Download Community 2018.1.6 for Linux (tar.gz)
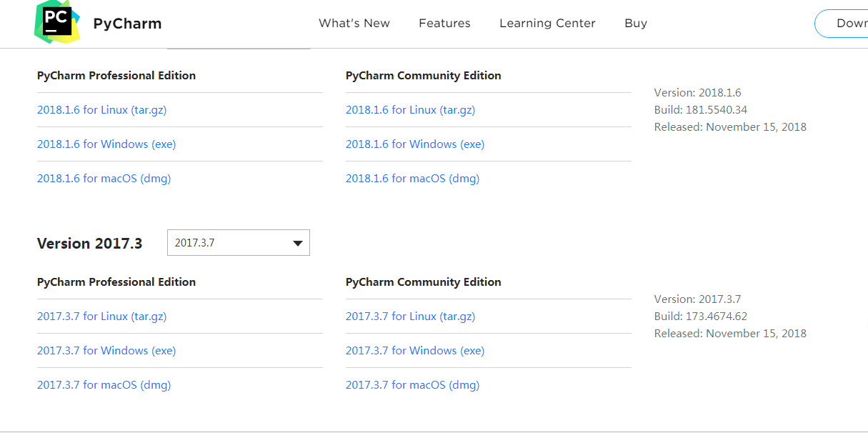Screen dimensions: 868x433 (410, 110)
